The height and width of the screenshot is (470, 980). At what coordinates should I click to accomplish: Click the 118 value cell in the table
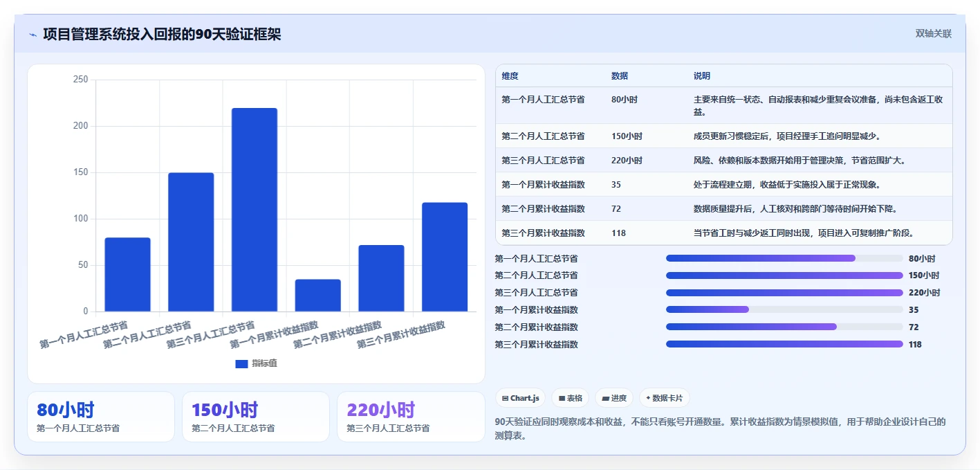click(x=618, y=233)
